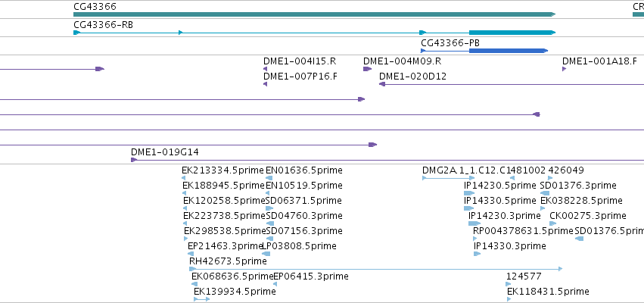This screenshot has height=303, width=644.
Task: Select the EK139934.5prime EST glyph
Action: (x=201, y=299)
